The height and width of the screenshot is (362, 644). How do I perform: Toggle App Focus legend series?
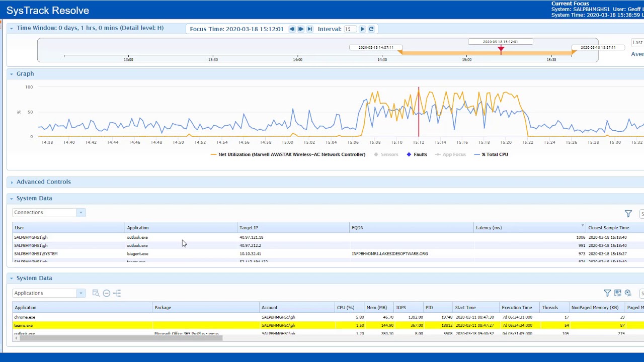[x=450, y=154]
